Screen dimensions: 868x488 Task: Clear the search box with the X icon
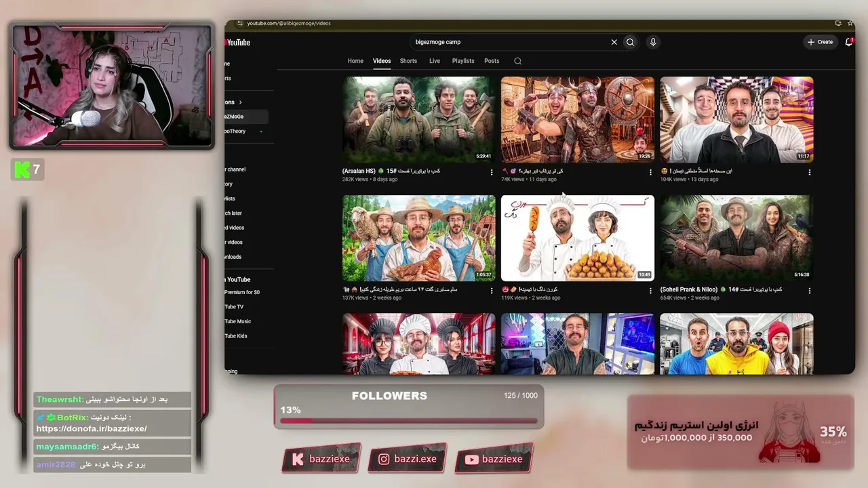coord(614,42)
